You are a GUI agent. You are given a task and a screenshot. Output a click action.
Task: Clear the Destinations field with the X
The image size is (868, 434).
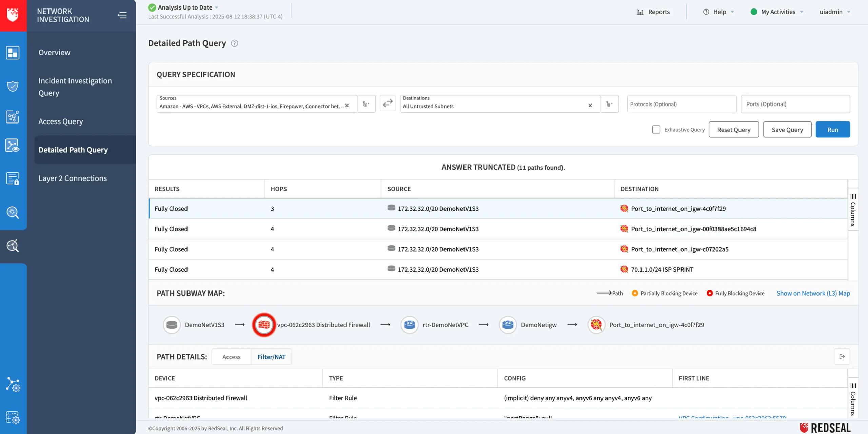tap(590, 106)
